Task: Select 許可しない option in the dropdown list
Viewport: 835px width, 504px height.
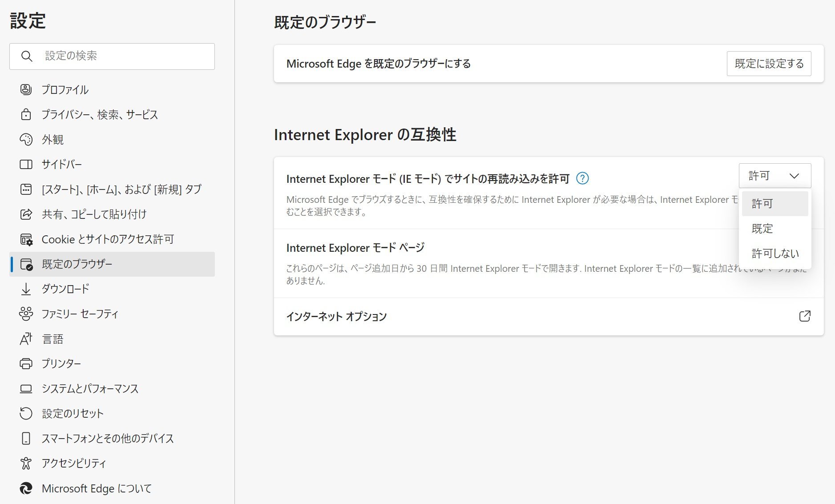Action: [x=775, y=254]
